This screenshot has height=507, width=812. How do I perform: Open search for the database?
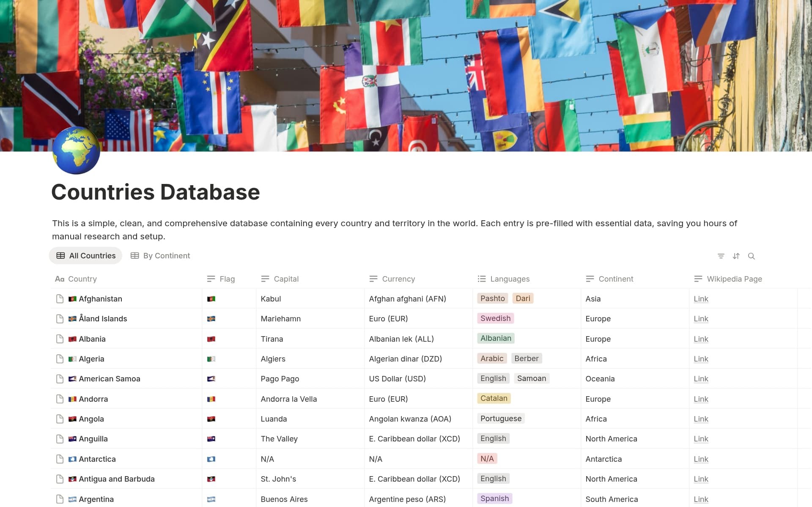pyautogui.click(x=752, y=256)
